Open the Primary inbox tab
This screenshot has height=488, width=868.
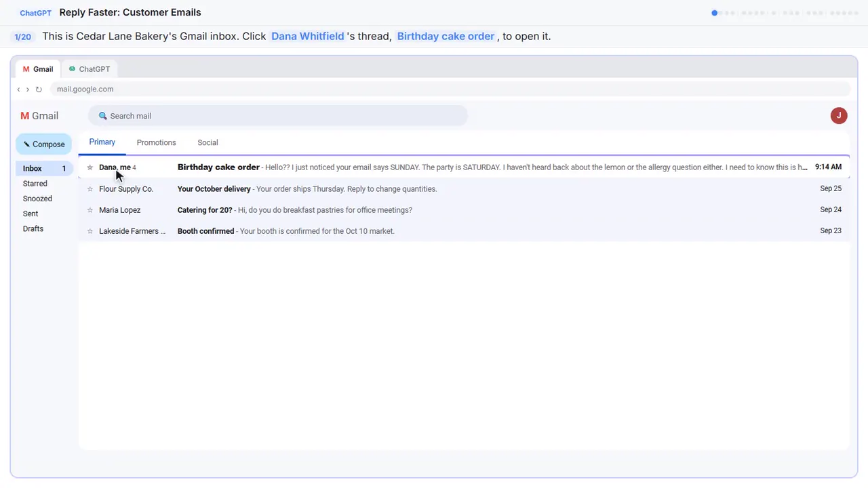click(102, 142)
